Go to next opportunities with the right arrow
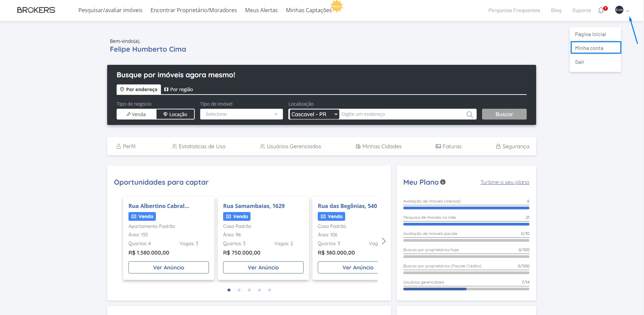The width and height of the screenshot is (644, 315). tap(384, 241)
